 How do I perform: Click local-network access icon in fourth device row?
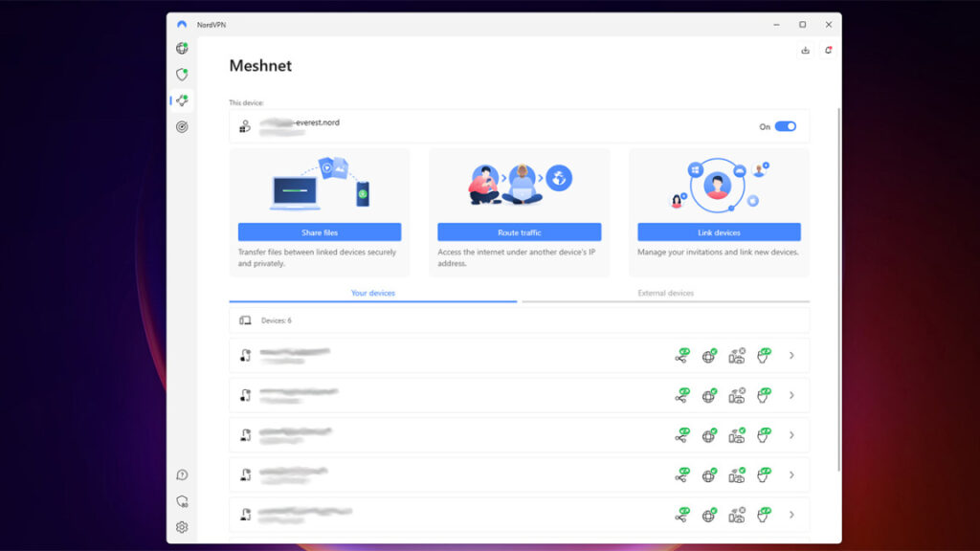[737, 475]
